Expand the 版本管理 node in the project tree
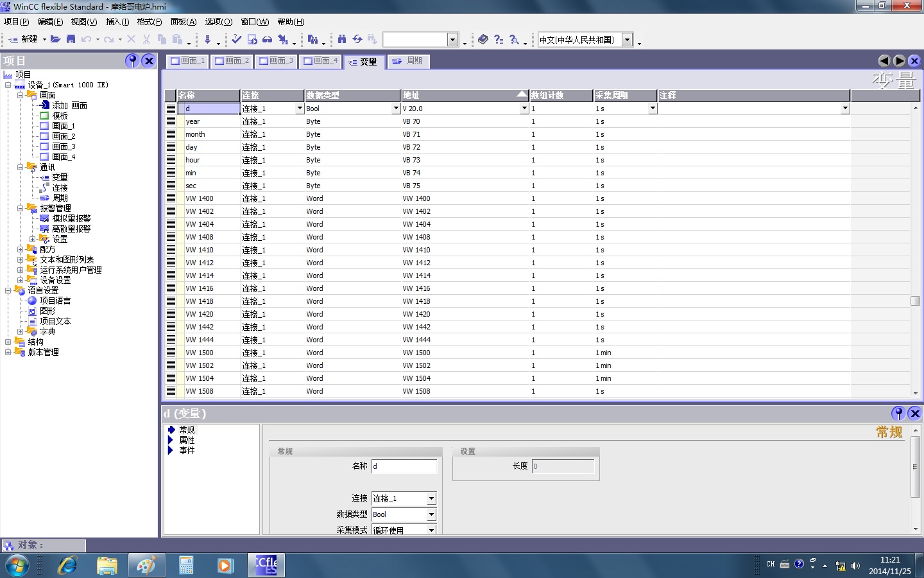Screen dimensions: 924x578 point(8,352)
